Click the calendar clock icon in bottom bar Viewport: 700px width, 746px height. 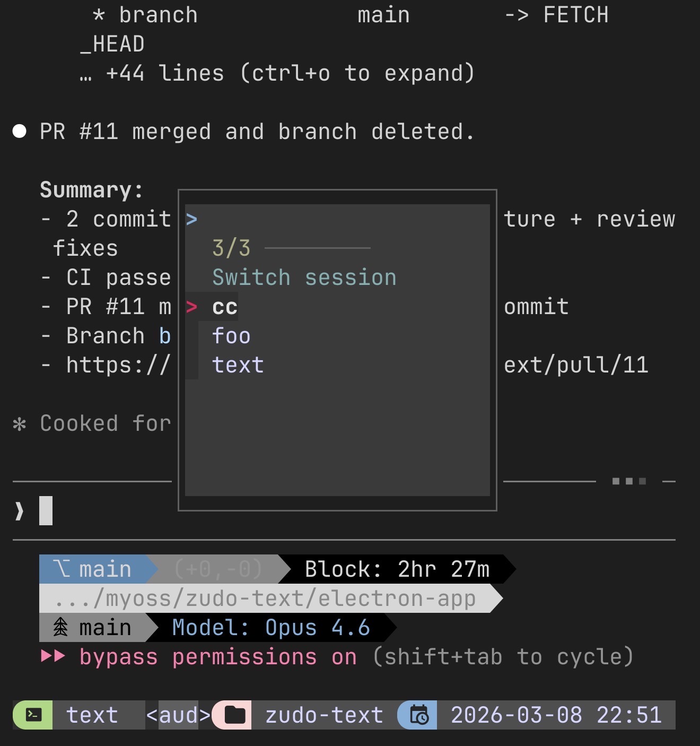click(x=418, y=715)
